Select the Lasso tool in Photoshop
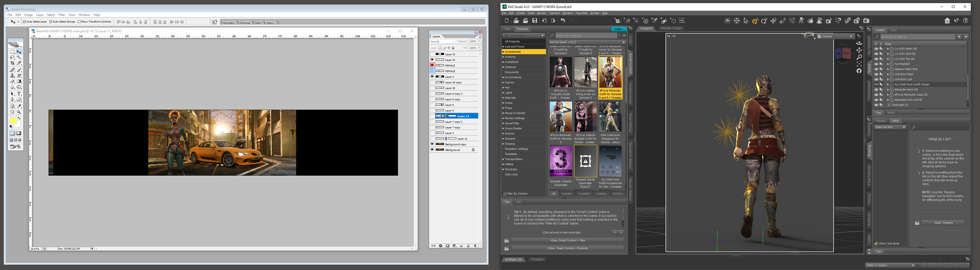980x270 pixels. click(x=12, y=57)
